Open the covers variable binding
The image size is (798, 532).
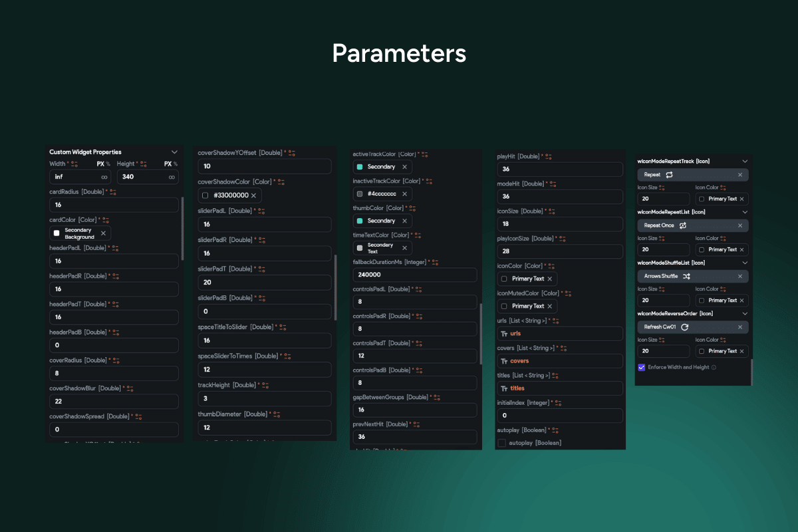[560, 360]
